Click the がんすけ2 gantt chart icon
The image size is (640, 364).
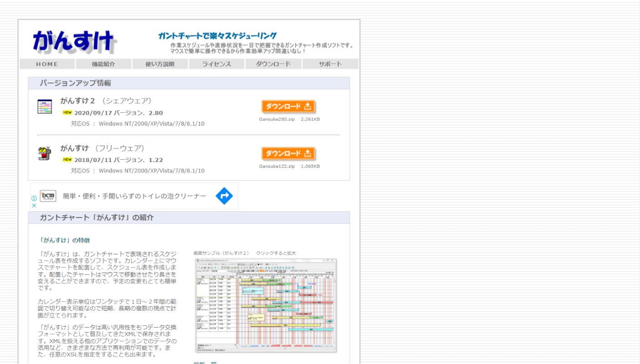[x=45, y=106]
